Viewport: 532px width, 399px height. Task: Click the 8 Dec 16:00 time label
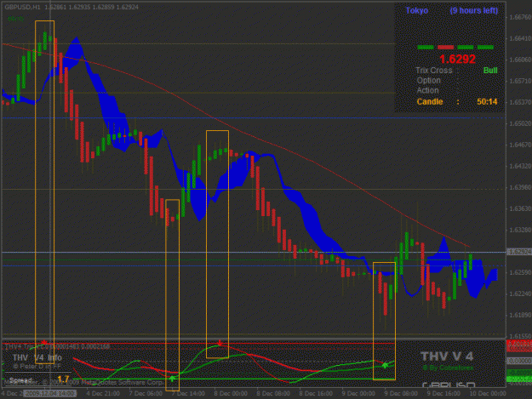point(316,394)
